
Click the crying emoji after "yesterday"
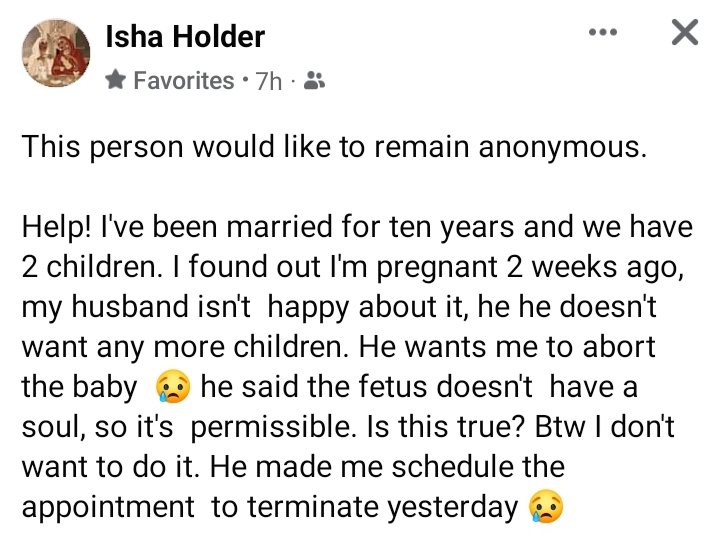pyautogui.click(x=544, y=507)
